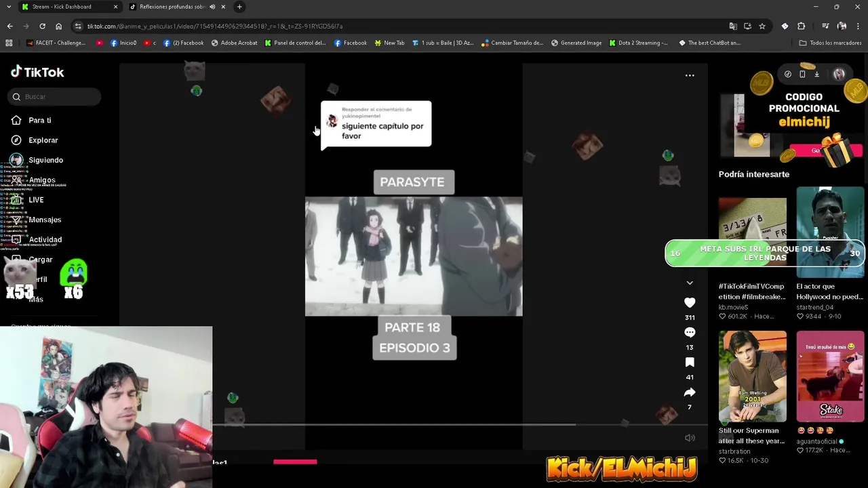Open the Mensajes section
This screenshot has width=868, height=488.
click(45, 220)
